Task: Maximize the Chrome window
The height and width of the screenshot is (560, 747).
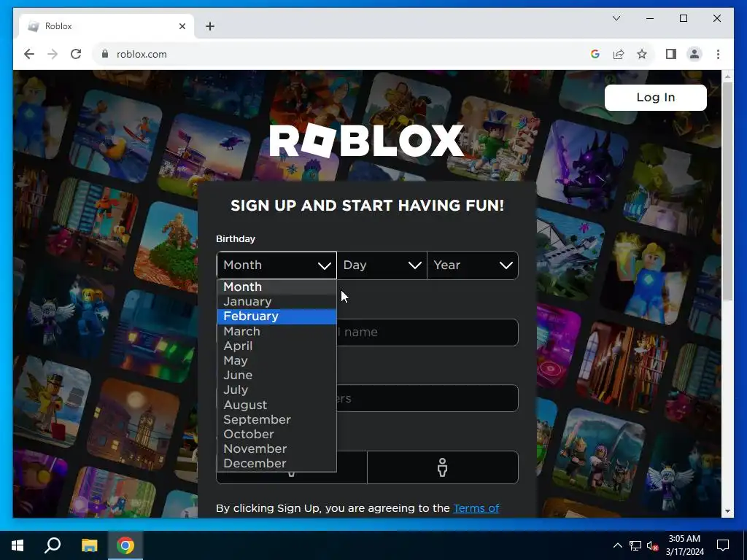Action: click(683, 18)
